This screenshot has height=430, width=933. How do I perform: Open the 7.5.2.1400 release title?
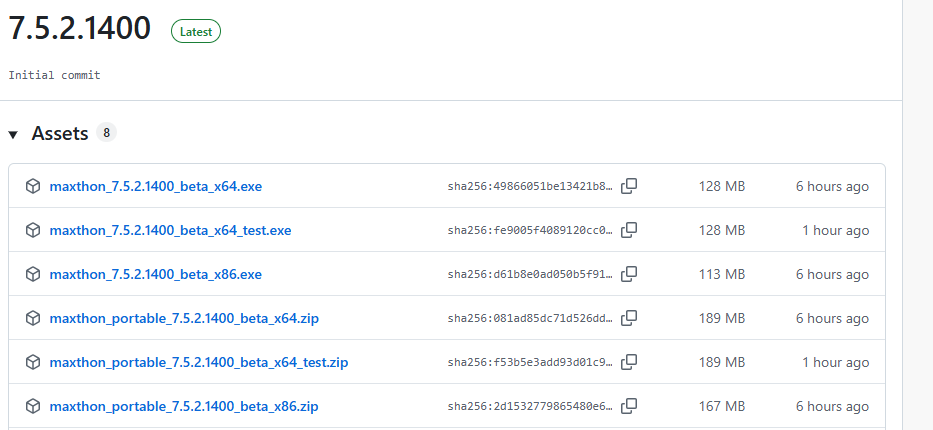(80, 29)
